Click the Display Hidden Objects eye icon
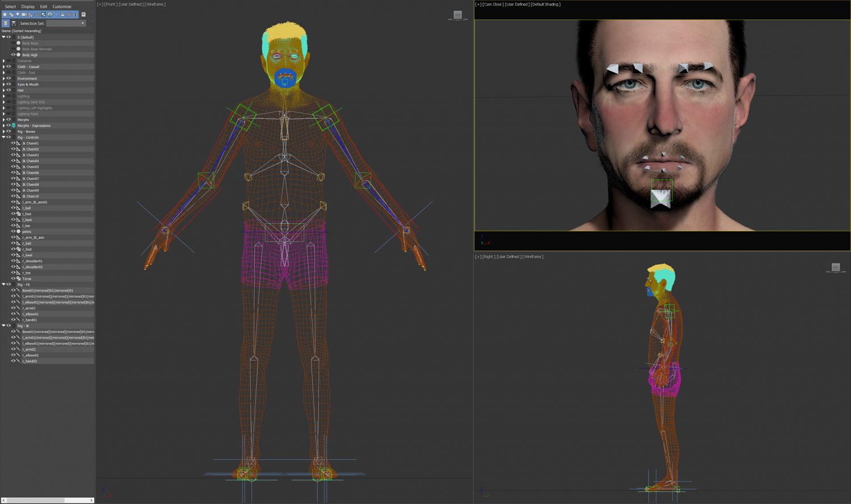This screenshot has width=851, height=504. coord(75,14)
